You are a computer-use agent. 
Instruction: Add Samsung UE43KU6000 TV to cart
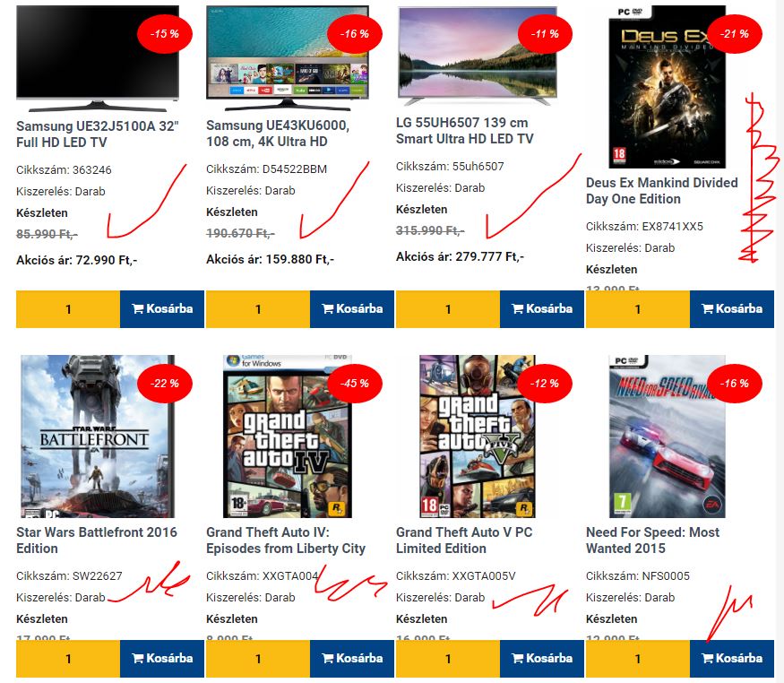(352, 309)
